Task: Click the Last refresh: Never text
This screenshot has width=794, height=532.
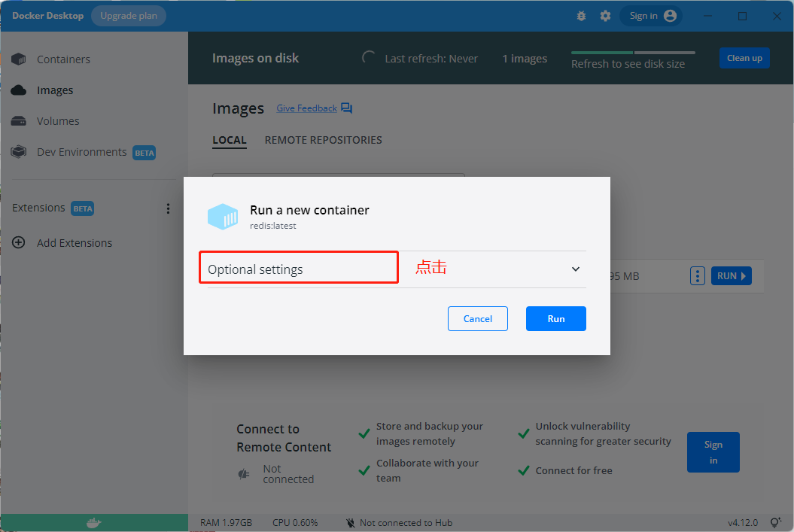Action: point(431,59)
